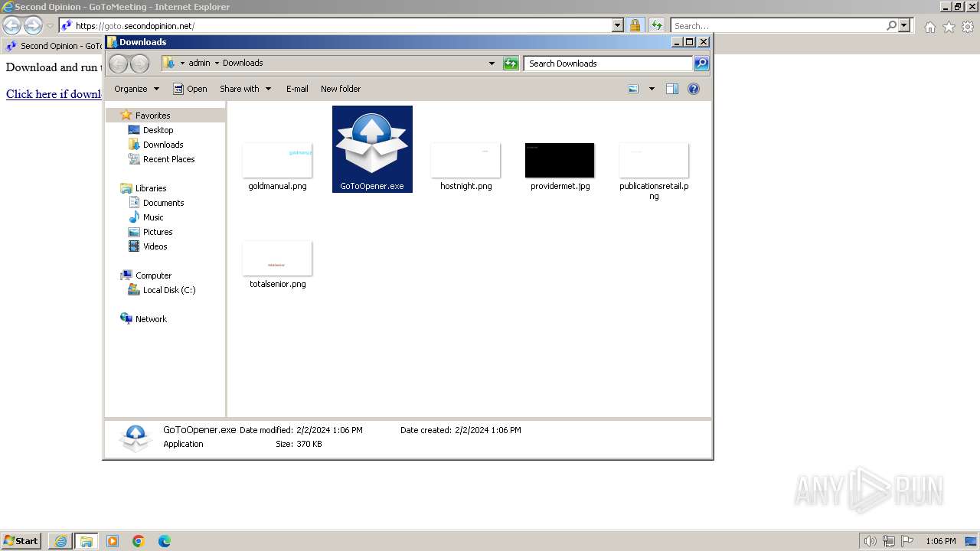This screenshot has height=551, width=980.
Task: Click the Search Downloads magnifier icon
Action: click(701, 64)
